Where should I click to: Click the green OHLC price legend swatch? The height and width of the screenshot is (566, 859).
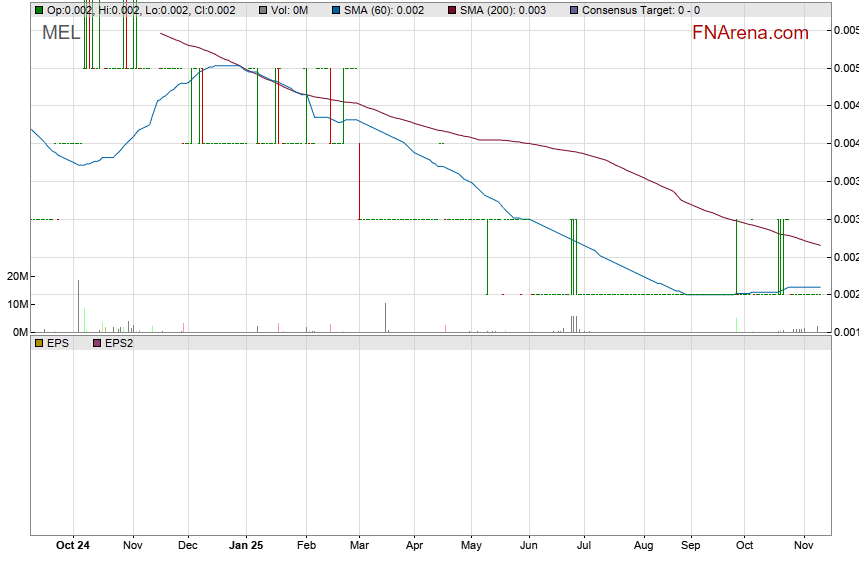(39, 10)
